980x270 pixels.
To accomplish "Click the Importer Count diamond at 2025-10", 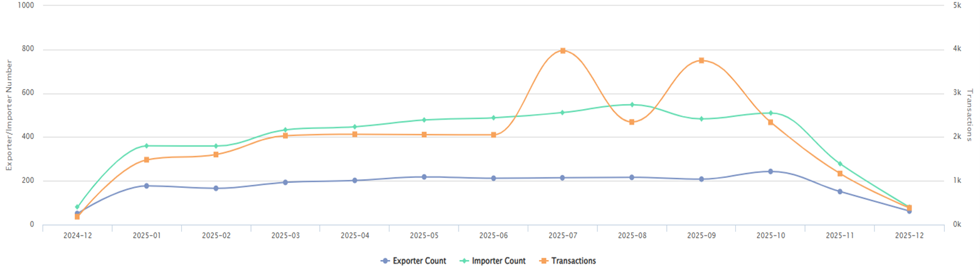I will coord(770,113).
